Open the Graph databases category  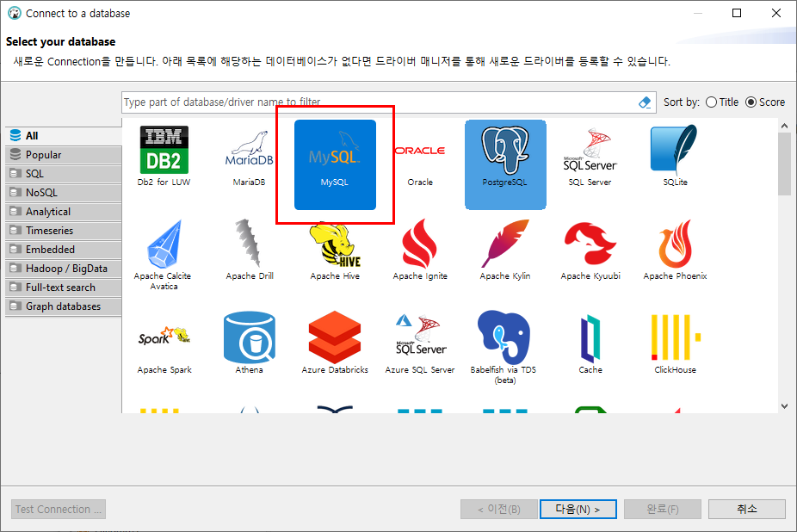pyautogui.click(x=64, y=306)
